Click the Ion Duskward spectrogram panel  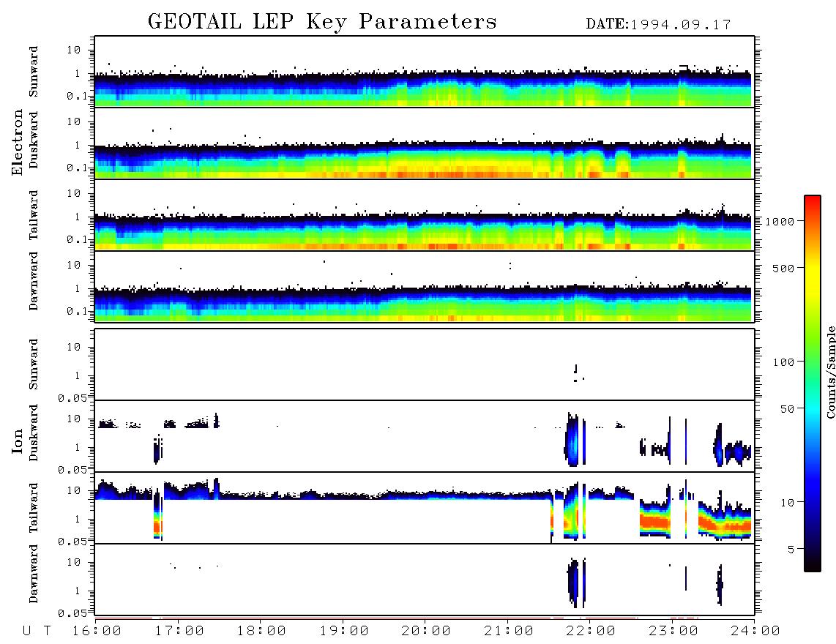tap(425, 436)
